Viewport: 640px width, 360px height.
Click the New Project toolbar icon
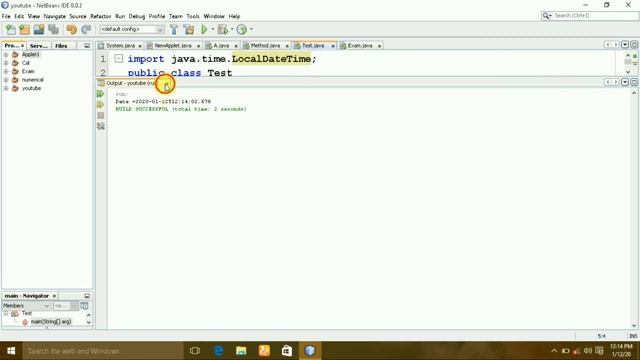(x=24, y=29)
